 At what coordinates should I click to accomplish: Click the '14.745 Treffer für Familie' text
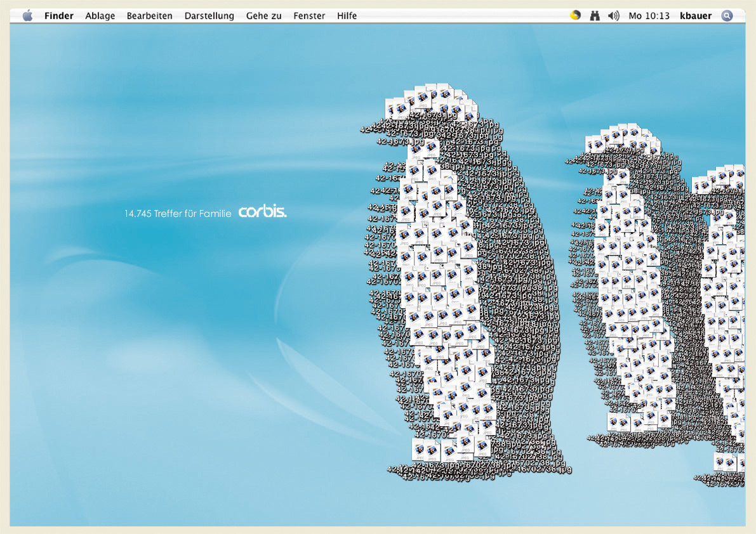pos(178,214)
